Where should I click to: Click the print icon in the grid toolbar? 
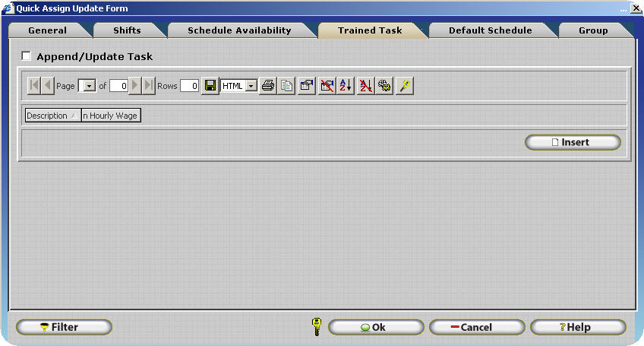[x=268, y=86]
